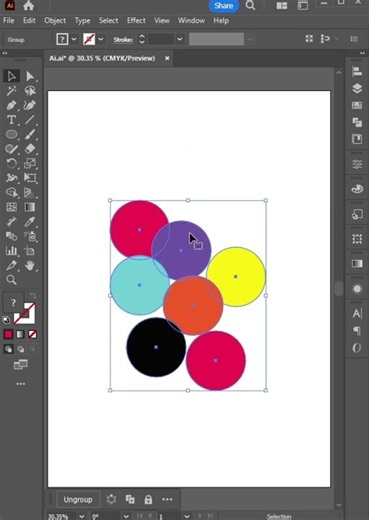369x520 pixels.
Task: Open the Arrange Documents icon
Action: pyautogui.click(x=282, y=6)
